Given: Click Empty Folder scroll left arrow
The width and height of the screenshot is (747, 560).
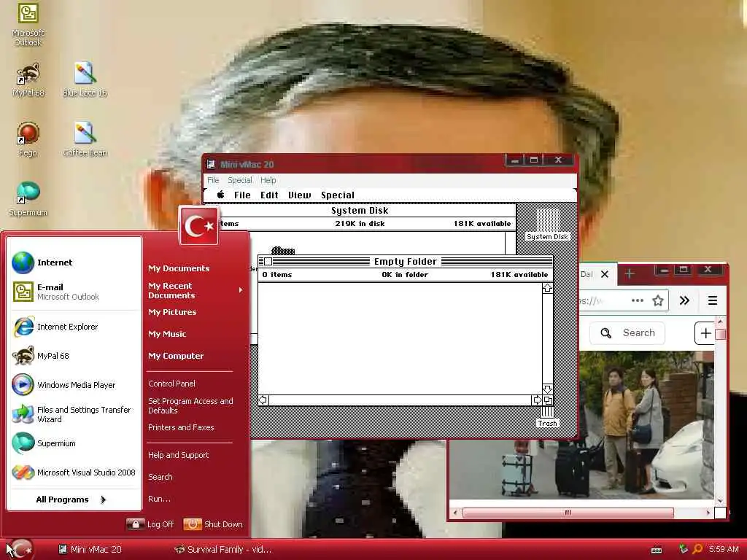Looking at the screenshot, I should click(x=263, y=400).
